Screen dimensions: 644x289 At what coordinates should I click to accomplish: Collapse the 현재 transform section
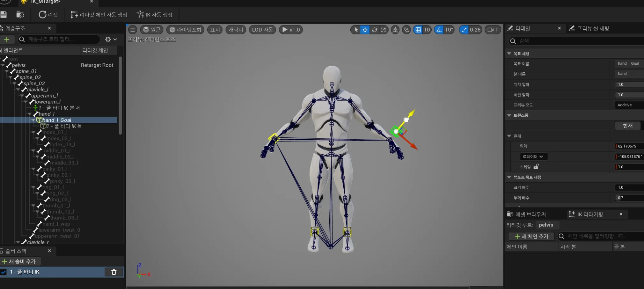coord(509,136)
